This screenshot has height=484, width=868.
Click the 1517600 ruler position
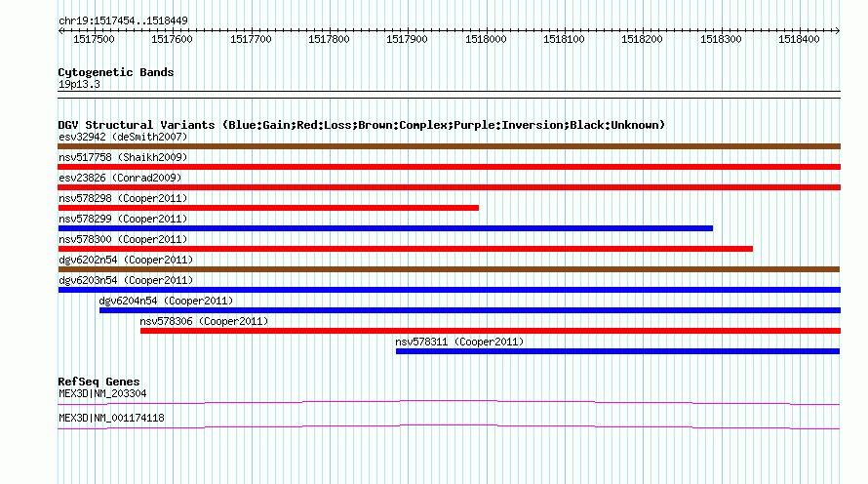tap(173, 39)
